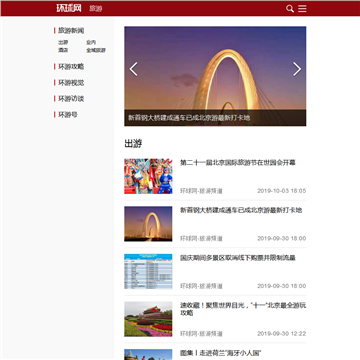Click source 环球网-旅游频道 under tourism festival article
Image resolution: width=360 pixels, height=360 pixels.
pos(201,191)
